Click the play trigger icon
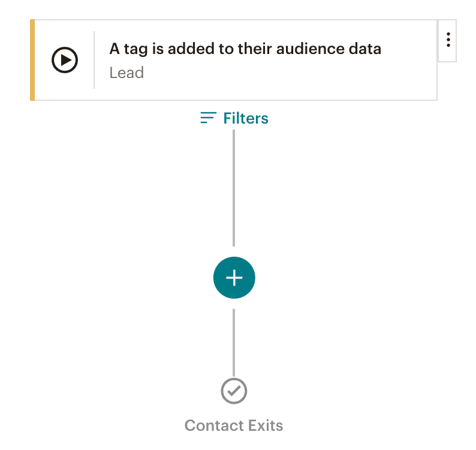The width and height of the screenshot is (476, 450). tap(65, 60)
